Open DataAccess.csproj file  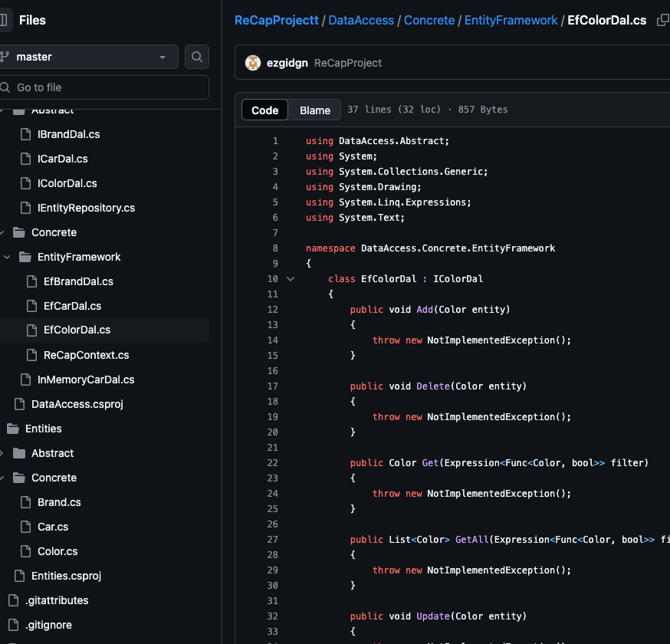pyautogui.click(x=77, y=404)
